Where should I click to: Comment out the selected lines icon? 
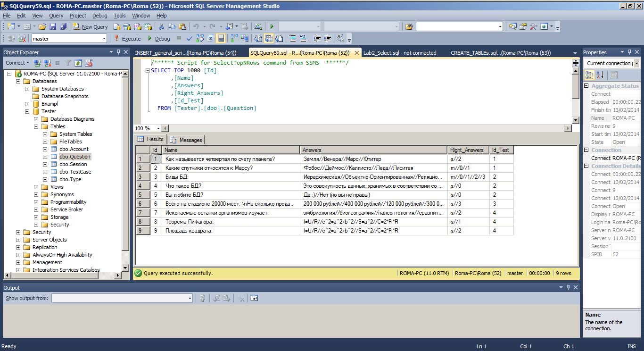(292, 38)
